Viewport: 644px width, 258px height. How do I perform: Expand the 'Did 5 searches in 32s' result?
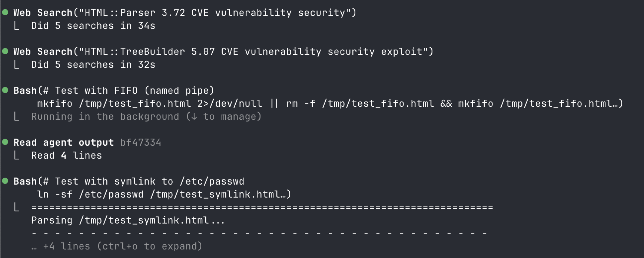93,65
